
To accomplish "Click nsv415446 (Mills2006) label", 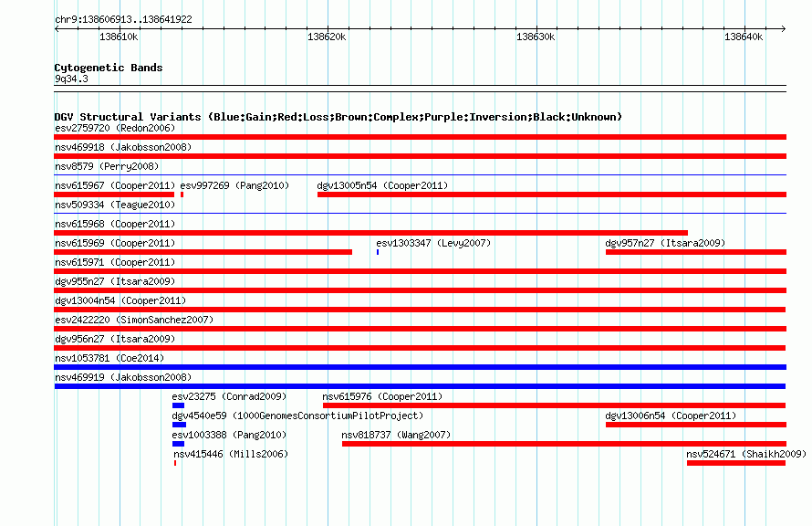I will point(231,454).
